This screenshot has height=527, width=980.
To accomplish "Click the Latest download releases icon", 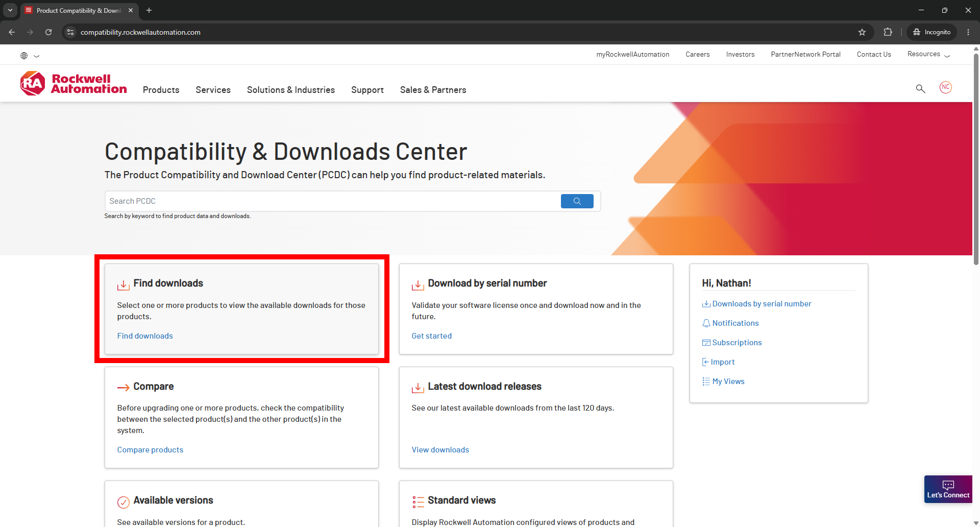I will click(418, 388).
